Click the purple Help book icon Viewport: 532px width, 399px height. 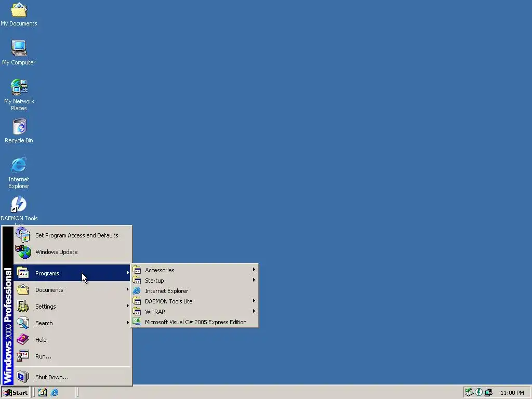[x=23, y=339]
